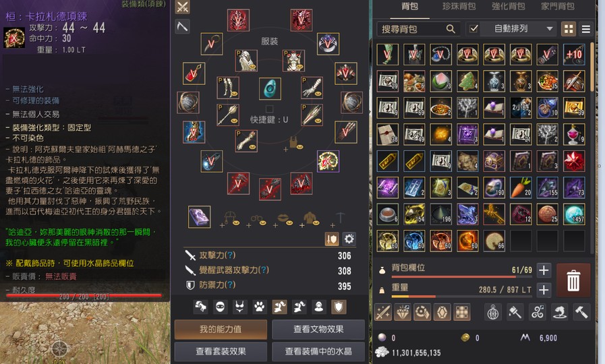The width and height of the screenshot is (605, 364).
Task: Open equipment settings gear icon
Action: tap(349, 239)
